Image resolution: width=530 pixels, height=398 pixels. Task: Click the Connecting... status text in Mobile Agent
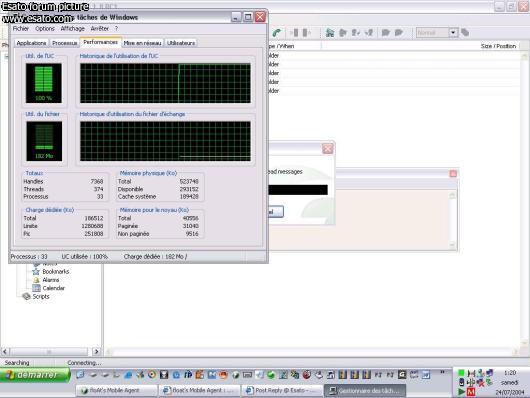click(x=84, y=363)
